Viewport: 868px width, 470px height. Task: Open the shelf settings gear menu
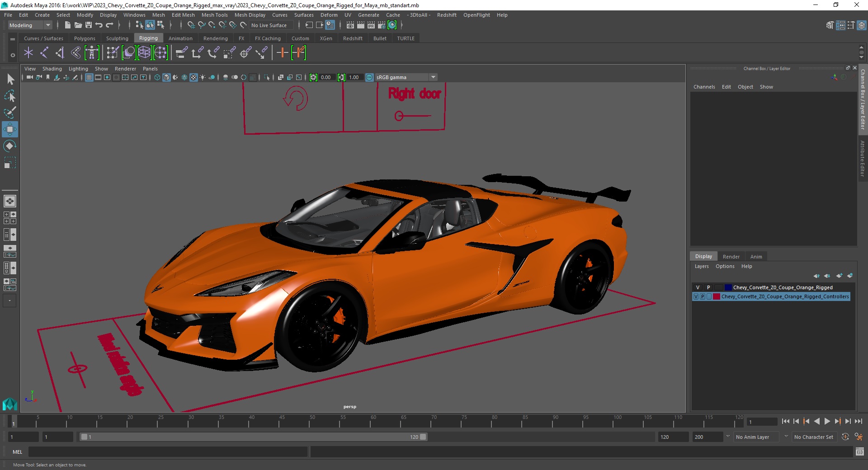tap(13, 55)
